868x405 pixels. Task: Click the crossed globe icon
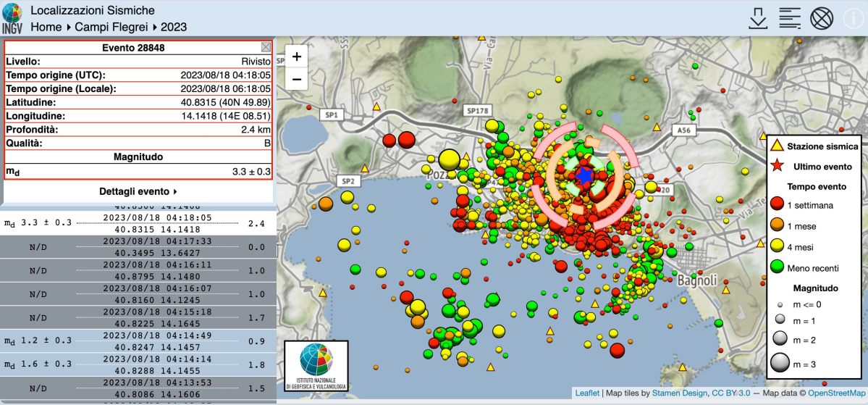point(822,18)
